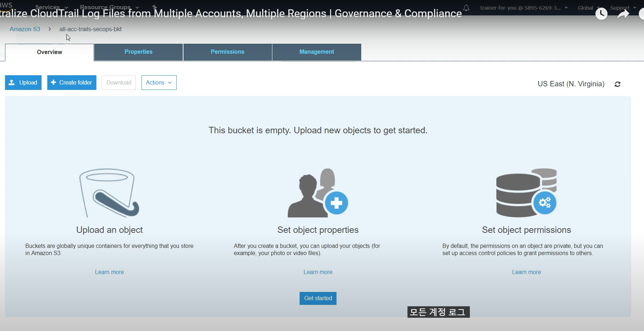
Task: Open the Permissions tab
Action: pyautogui.click(x=228, y=52)
